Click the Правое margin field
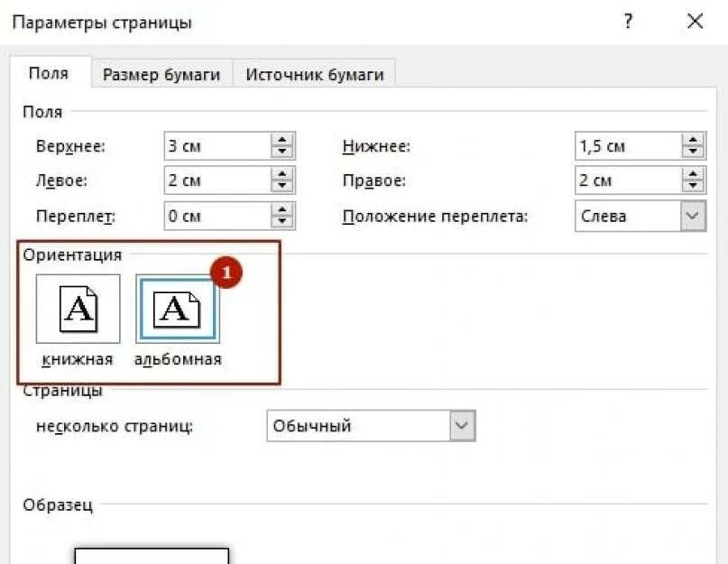The height and width of the screenshot is (564, 728). point(628,180)
